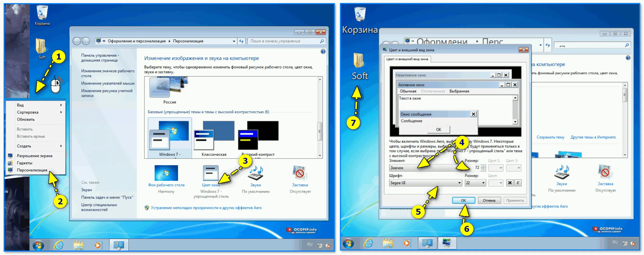
Task: Click help question mark in the left window
Action: (323, 51)
